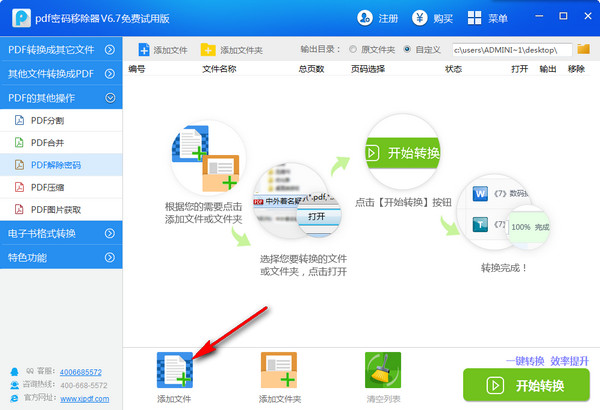Click the 清空列表 broom icon
Viewport: 600px width, 410px height.
coord(383,370)
